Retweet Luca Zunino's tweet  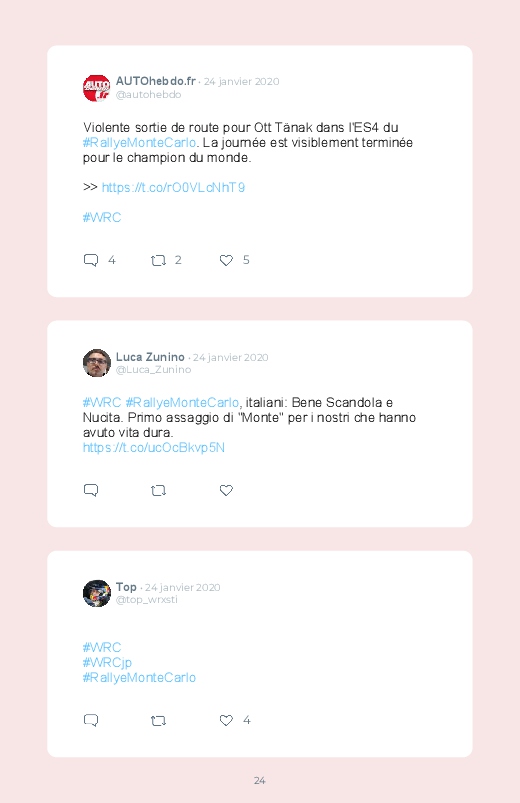pyautogui.click(x=158, y=490)
